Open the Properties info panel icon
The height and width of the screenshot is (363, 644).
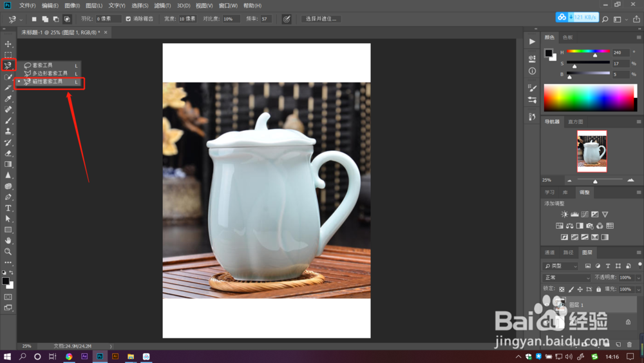[533, 71]
